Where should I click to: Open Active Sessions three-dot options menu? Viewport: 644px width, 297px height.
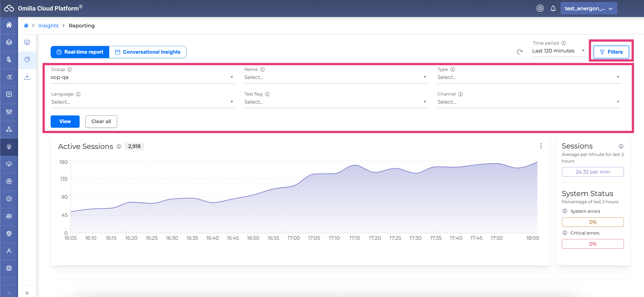541,146
